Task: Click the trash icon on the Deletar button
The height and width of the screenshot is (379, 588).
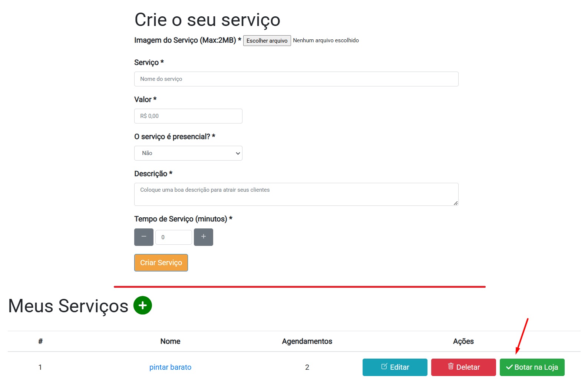Action: (451, 366)
